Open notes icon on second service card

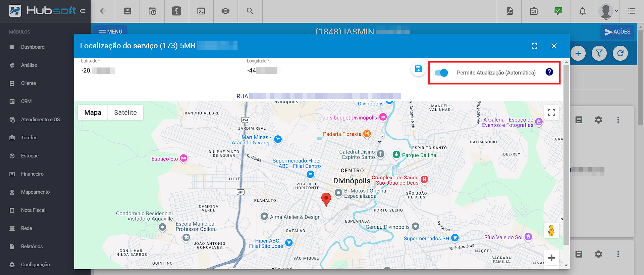579,254
